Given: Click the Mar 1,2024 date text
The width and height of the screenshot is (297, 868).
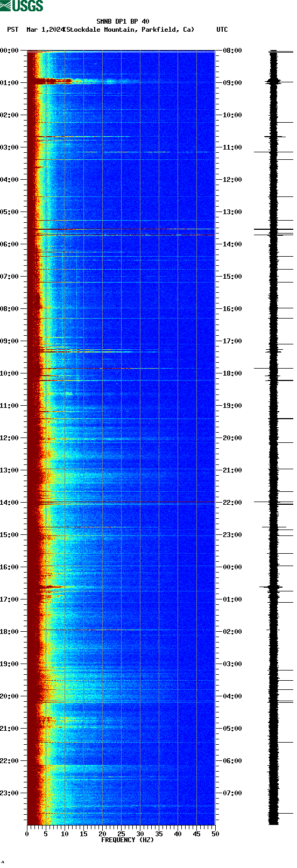Looking at the screenshot, I should pyautogui.click(x=45, y=30).
